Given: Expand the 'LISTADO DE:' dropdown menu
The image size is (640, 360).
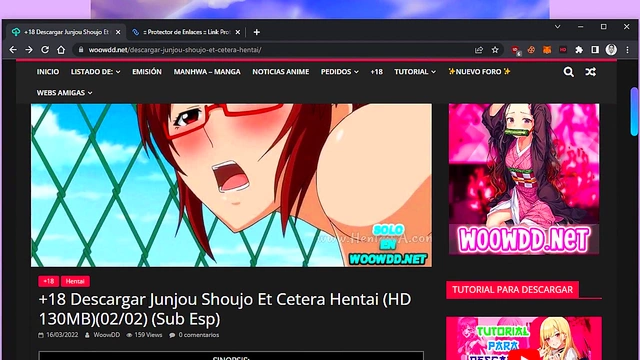Looking at the screenshot, I should click(x=96, y=72).
